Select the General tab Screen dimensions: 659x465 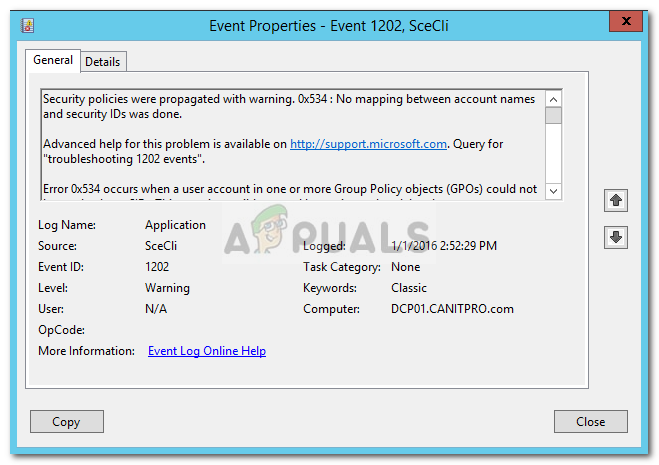tap(53, 60)
